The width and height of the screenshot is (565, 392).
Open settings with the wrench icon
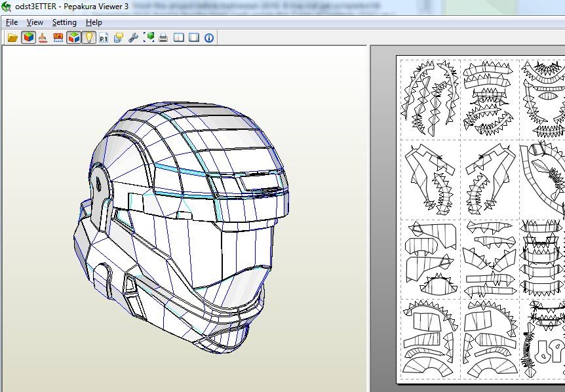tap(133, 37)
